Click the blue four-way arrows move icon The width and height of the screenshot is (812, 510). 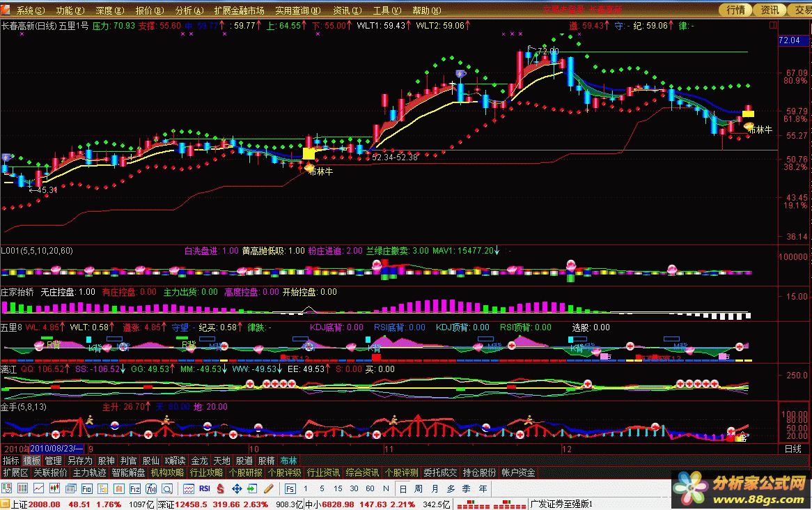237,489
